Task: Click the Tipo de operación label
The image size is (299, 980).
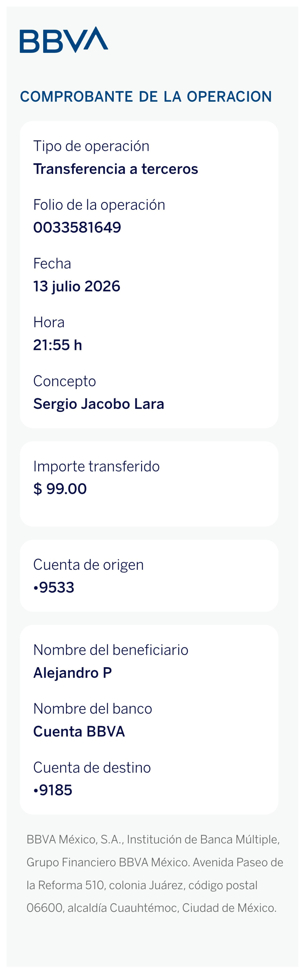Action: pos(91,146)
